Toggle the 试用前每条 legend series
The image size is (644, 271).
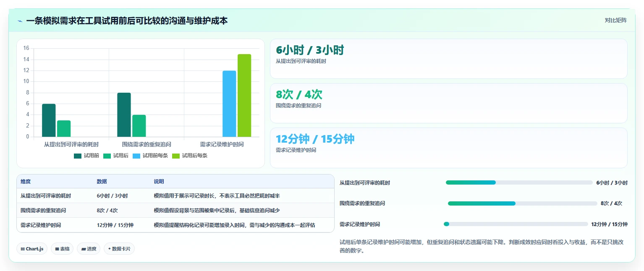(150, 156)
